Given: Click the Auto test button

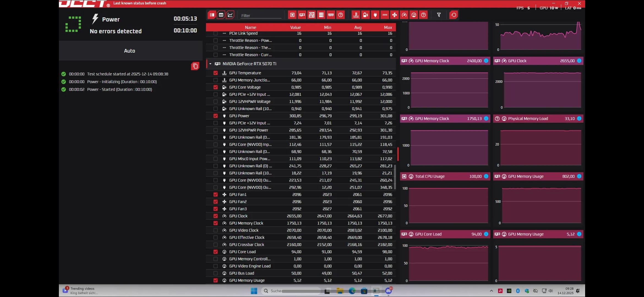Looking at the screenshot, I should [130, 51].
